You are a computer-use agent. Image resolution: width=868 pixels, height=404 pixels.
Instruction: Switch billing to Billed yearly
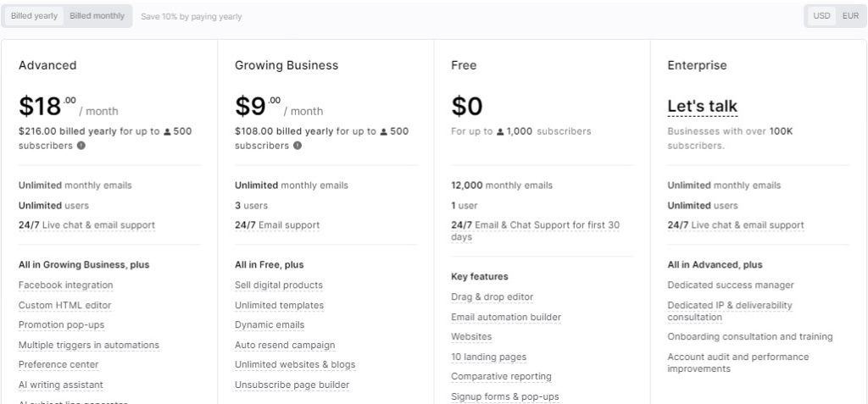point(34,16)
